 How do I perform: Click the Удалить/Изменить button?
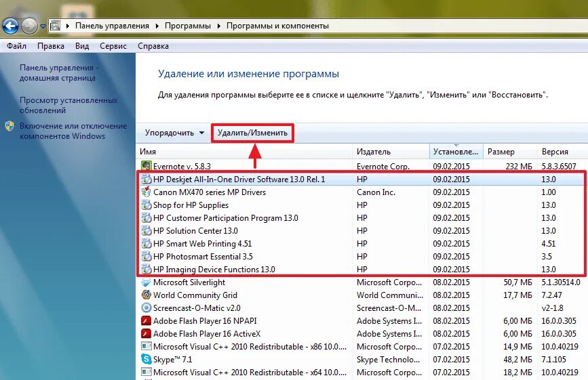[x=252, y=133]
